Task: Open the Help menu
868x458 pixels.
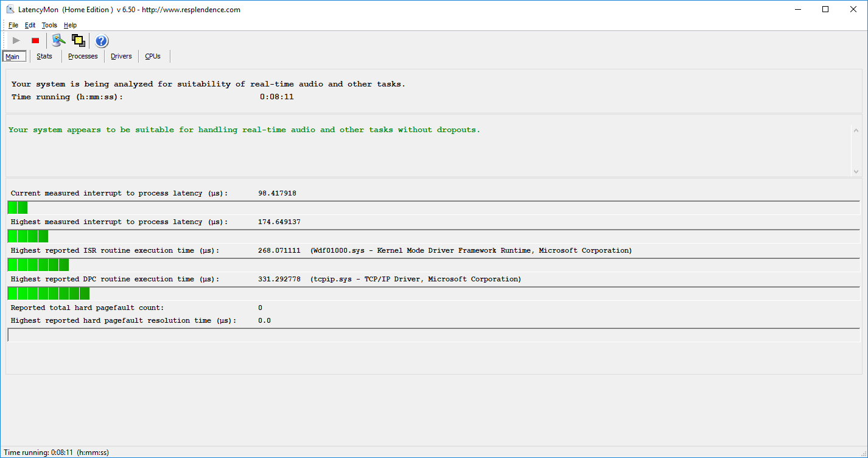Action: 70,25
